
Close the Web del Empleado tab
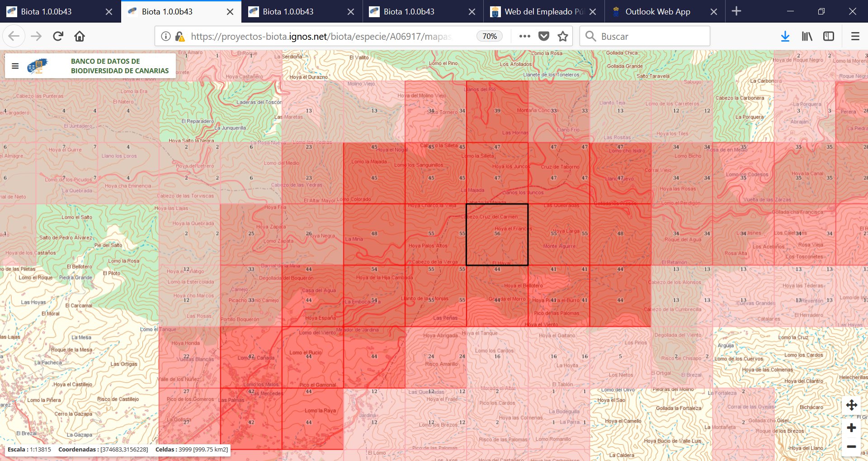coord(593,12)
